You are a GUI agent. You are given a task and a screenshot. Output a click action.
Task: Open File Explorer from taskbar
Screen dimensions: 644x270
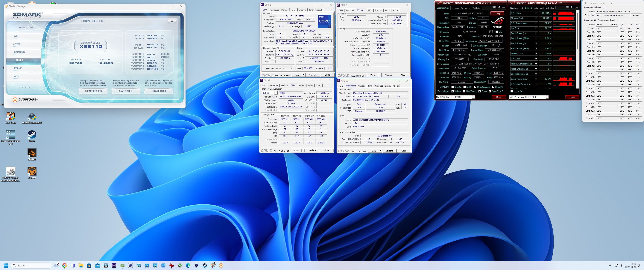(81, 265)
